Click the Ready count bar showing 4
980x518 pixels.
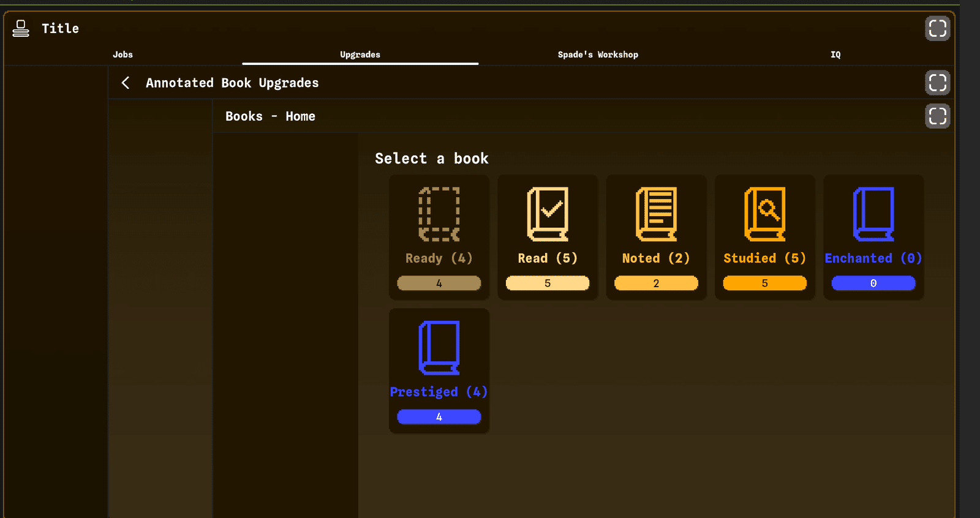[439, 283]
